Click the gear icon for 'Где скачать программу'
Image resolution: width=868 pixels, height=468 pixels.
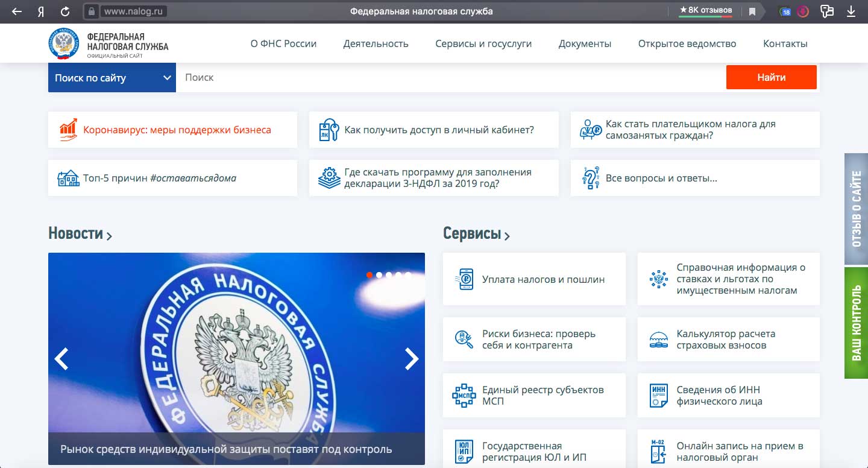[x=329, y=178]
